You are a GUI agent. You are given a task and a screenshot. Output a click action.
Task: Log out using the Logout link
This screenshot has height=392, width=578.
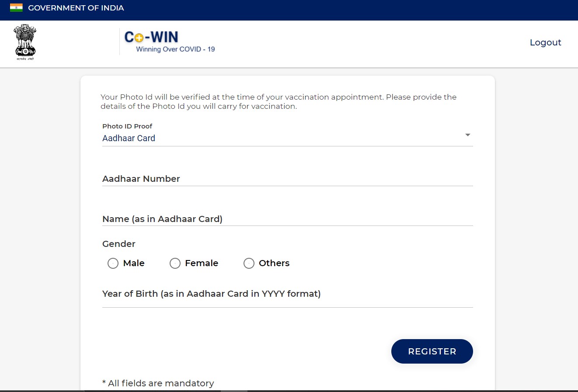pos(545,42)
